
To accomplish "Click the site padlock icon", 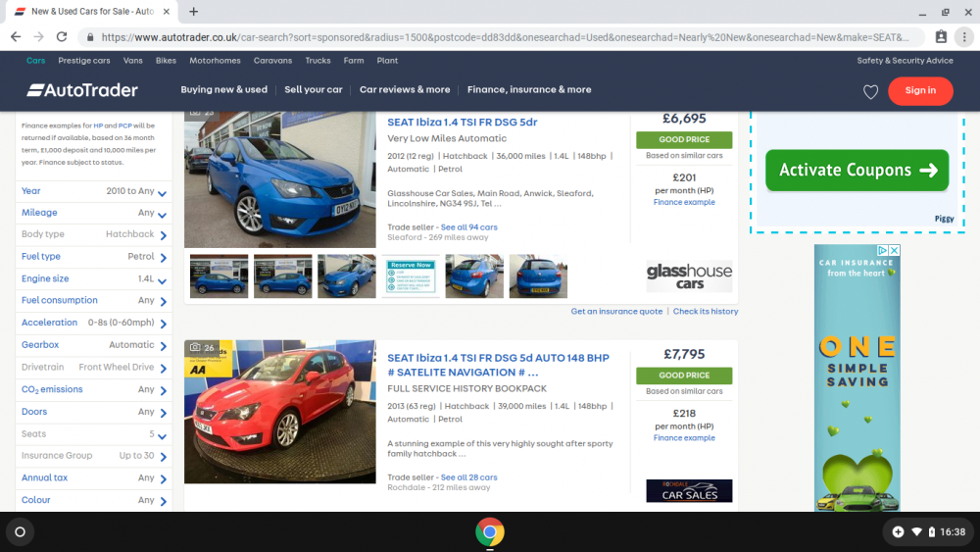I will click(90, 37).
